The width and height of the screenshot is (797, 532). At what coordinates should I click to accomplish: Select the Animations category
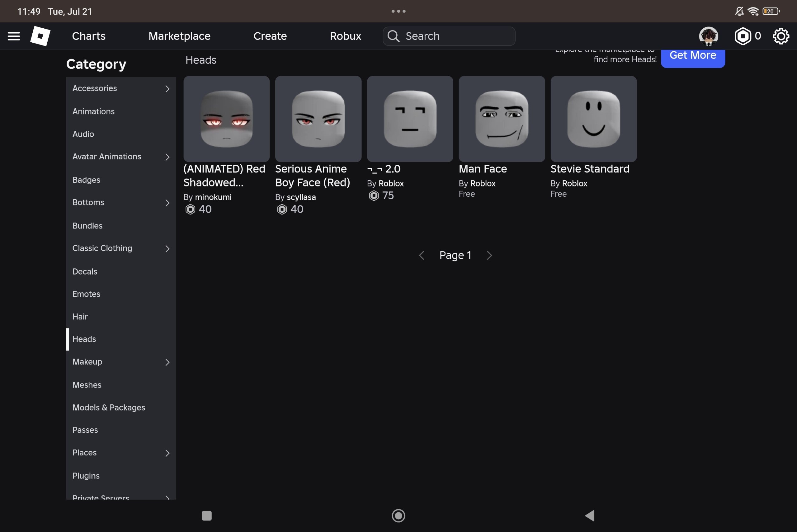pyautogui.click(x=121, y=111)
